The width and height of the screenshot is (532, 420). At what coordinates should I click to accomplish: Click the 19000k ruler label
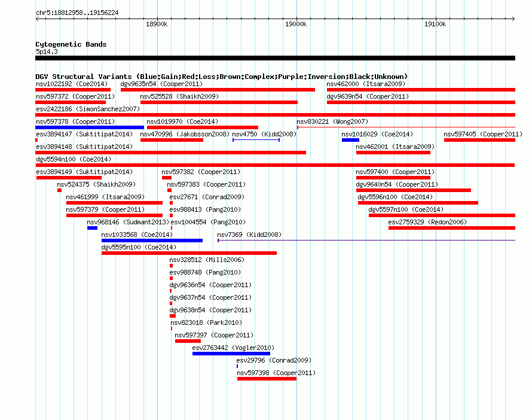[296, 24]
